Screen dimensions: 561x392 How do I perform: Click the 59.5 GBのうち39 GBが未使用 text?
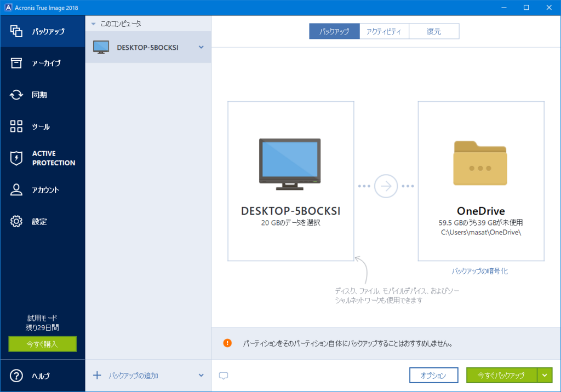(x=480, y=222)
